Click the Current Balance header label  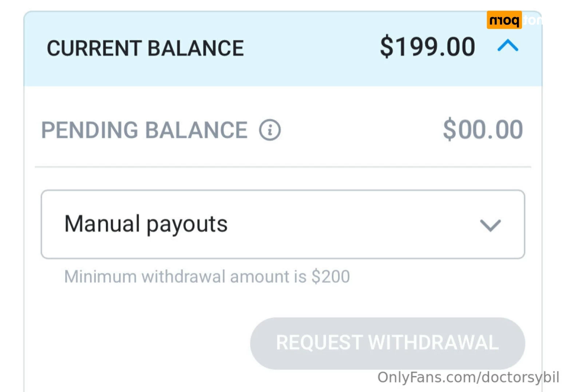pyautogui.click(x=145, y=48)
